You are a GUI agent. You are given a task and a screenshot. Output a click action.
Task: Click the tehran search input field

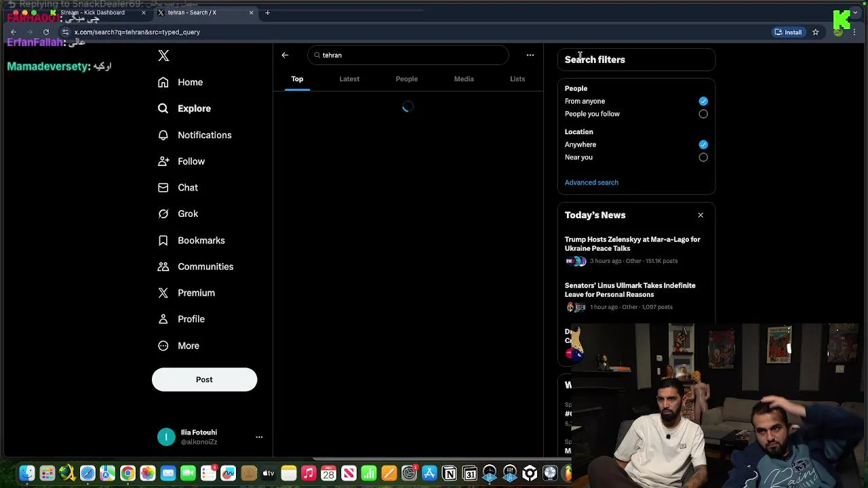[408, 55]
